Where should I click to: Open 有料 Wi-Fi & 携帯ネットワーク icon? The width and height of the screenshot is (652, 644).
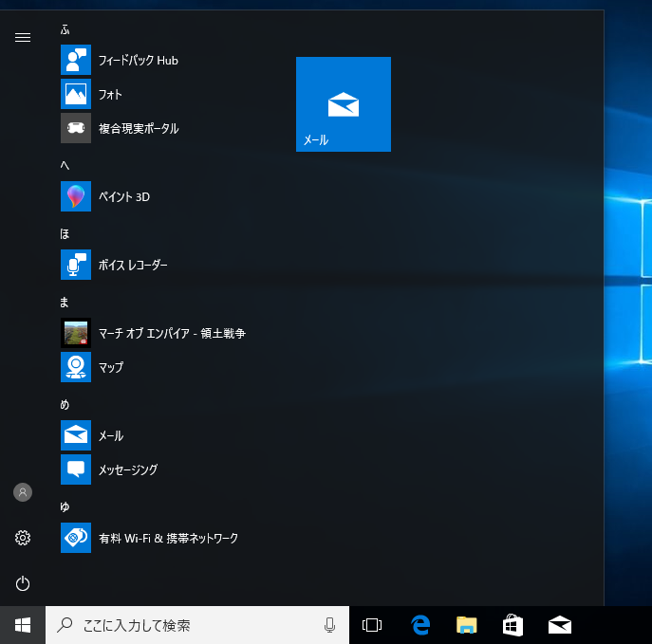pyautogui.click(x=76, y=538)
